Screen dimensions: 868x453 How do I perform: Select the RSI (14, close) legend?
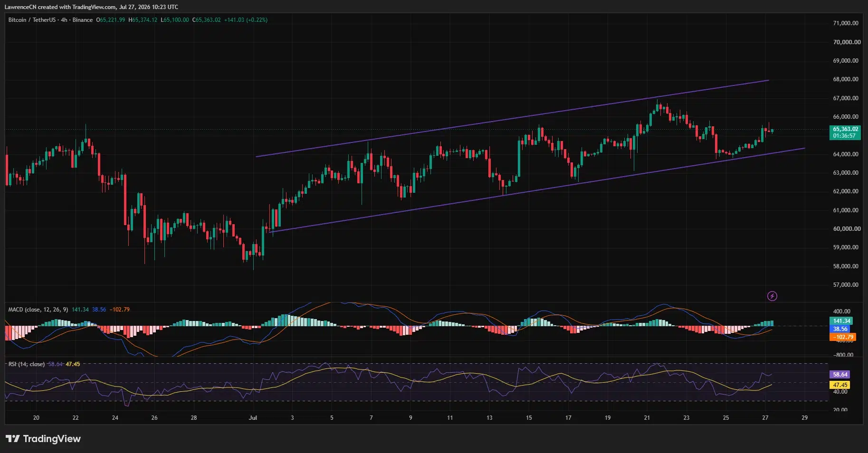click(27, 364)
